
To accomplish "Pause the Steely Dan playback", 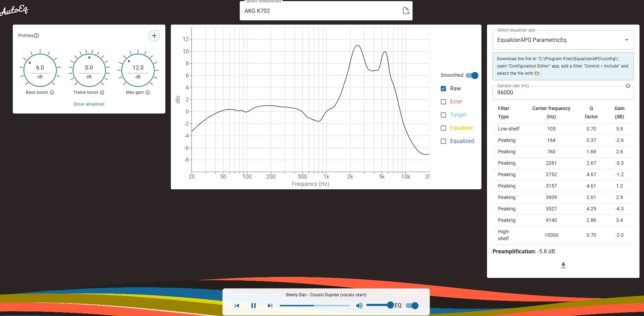I will pyautogui.click(x=254, y=306).
